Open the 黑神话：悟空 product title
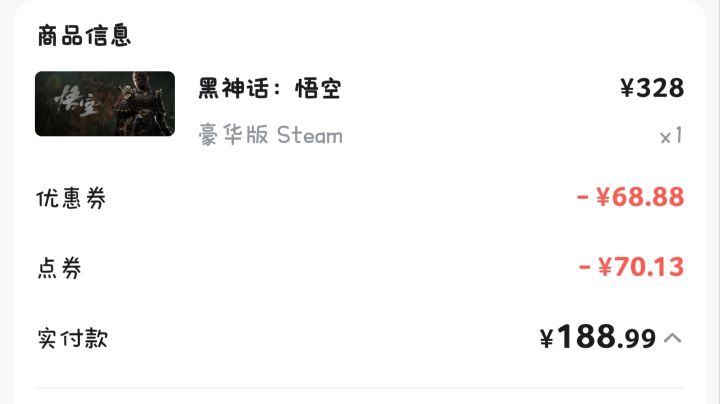The height and width of the screenshot is (404, 720). pyautogui.click(x=270, y=88)
